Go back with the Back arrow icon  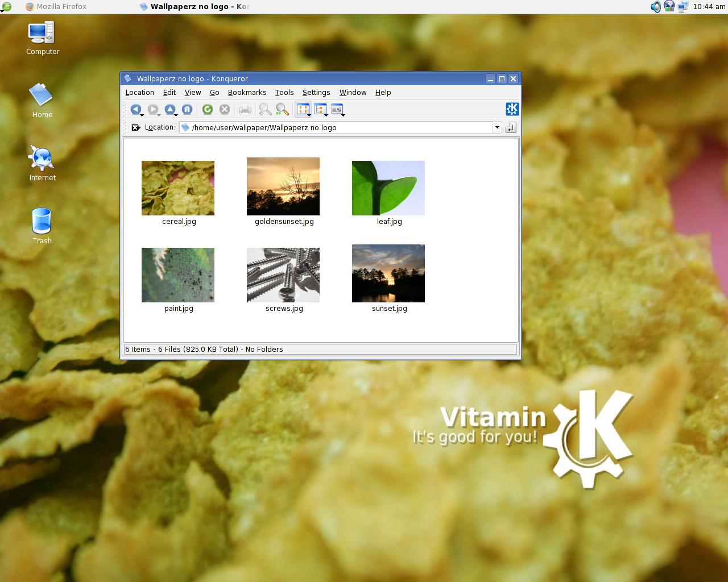pos(135,109)
